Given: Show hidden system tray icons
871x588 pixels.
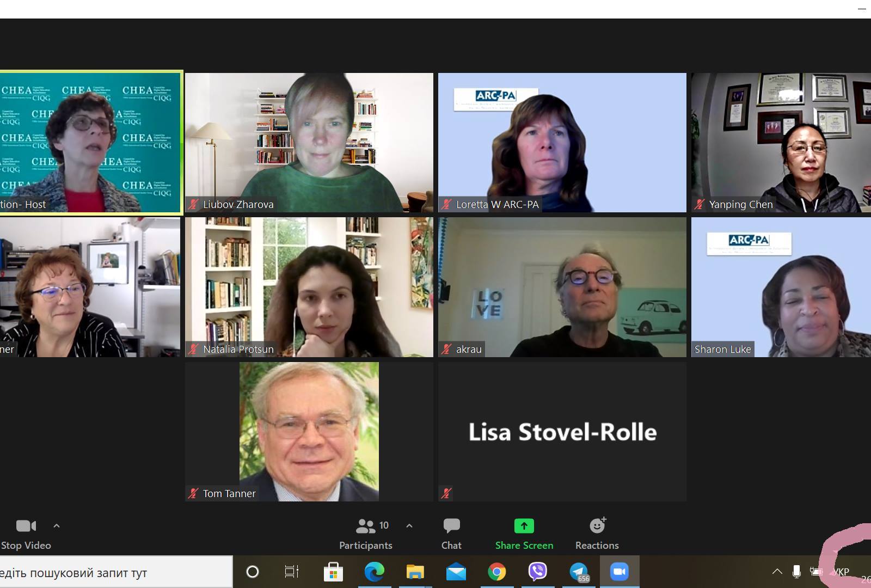Looking at the screenshot, I should coord(777,572).
